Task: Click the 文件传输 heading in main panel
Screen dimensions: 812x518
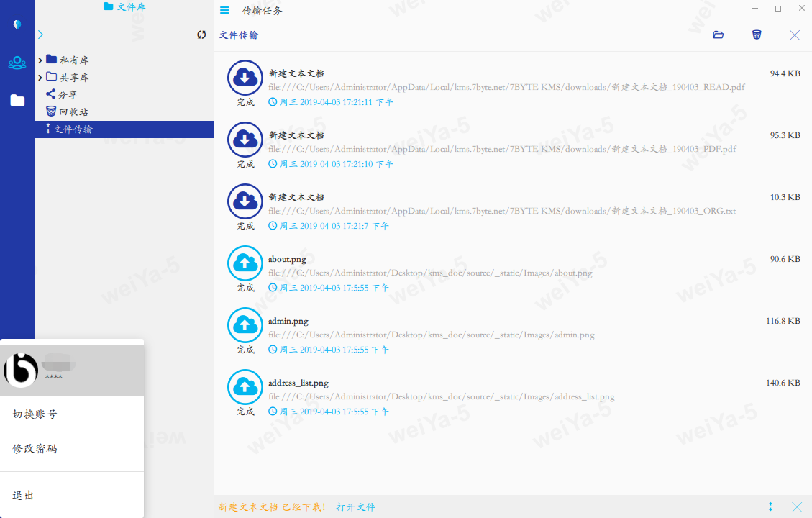Action: pos(238,35)
